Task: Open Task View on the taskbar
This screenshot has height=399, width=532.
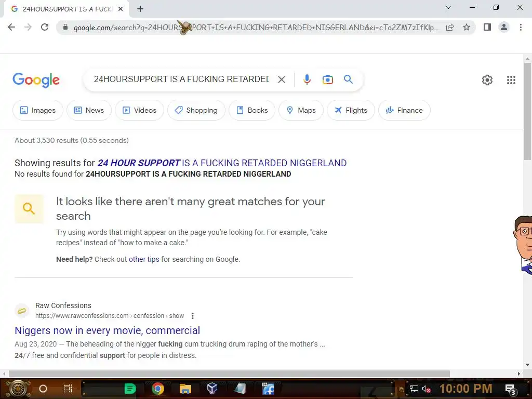Action: [x=68, y=389]
